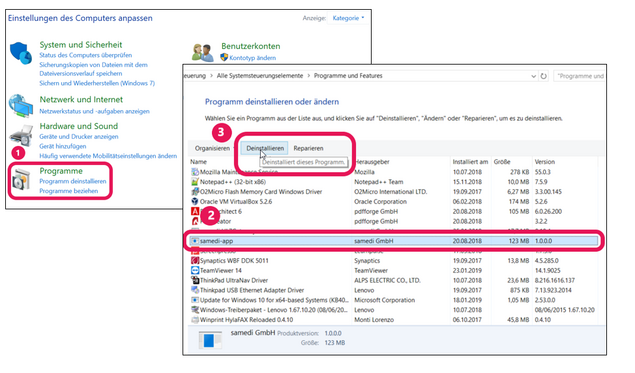Click the Hardware und Sound printer icon
Viewport: 635px width, 373px height.
point(20,136)
